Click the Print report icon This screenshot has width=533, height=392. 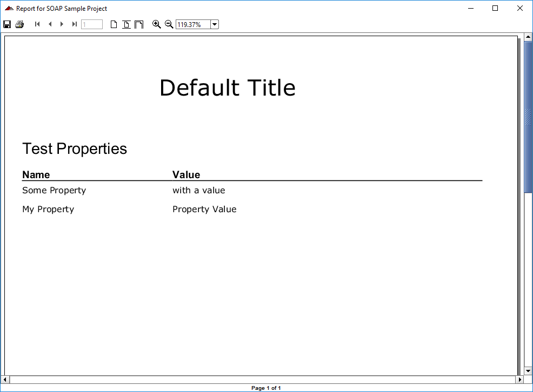(19, 24)
